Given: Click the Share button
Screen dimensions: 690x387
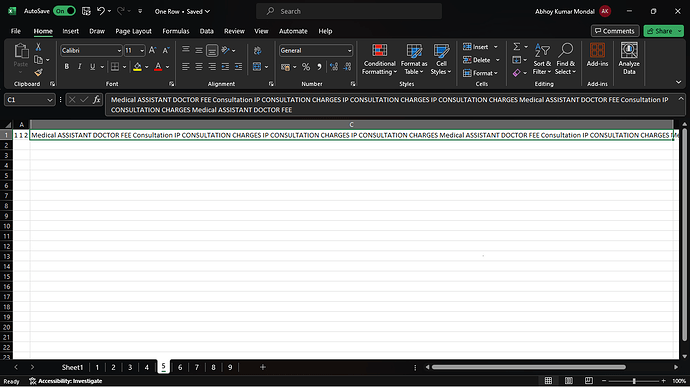Looking at the screenshot, I should click(x=660, y=31).
